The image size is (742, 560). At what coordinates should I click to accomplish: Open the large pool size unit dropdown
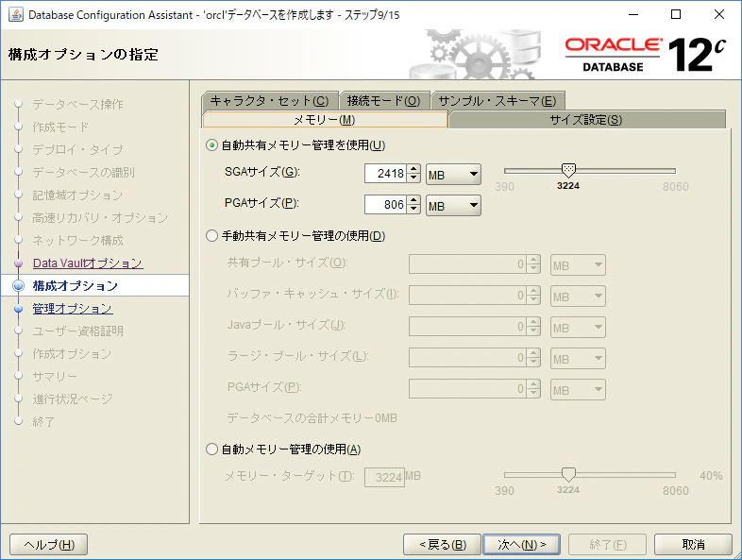[578, 358]
